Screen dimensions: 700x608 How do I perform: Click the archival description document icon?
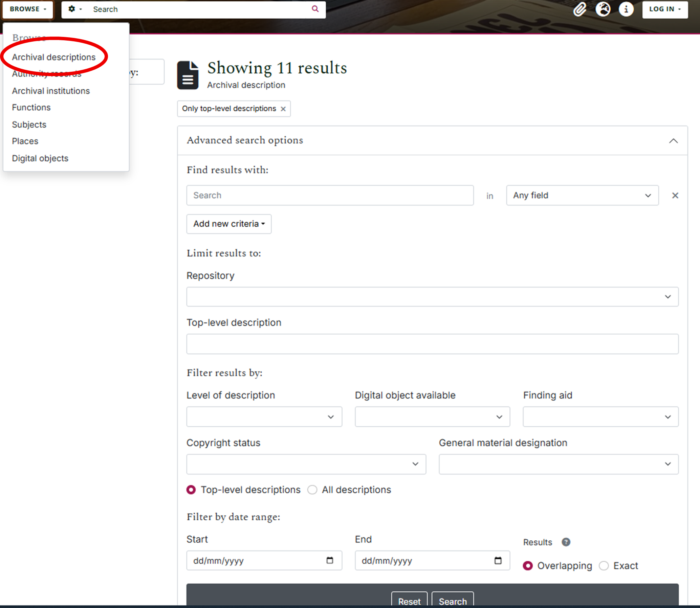pos(188,75)
